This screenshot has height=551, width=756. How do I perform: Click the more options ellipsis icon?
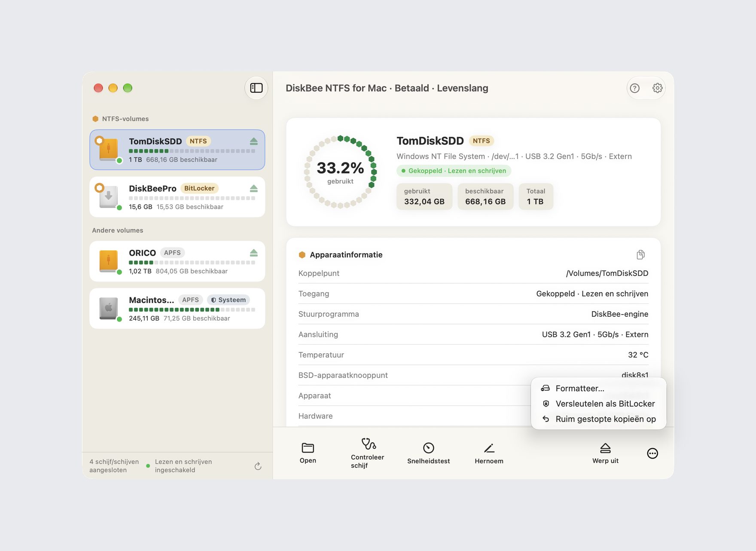(x=652, y=453)
